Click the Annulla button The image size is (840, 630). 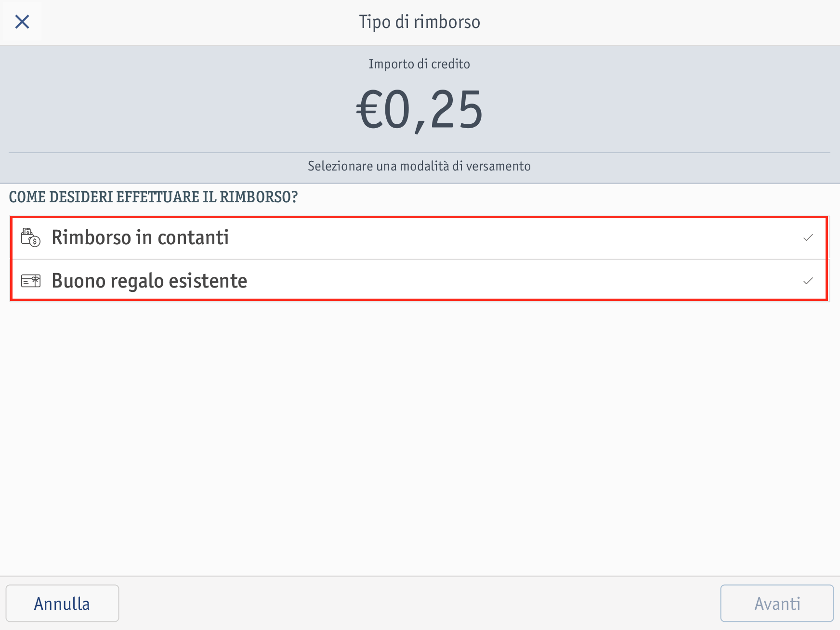pos(62,604)
